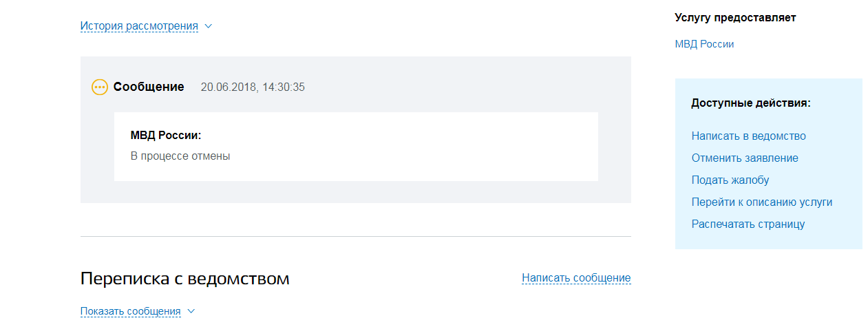
Task: Click the МВД России message sender name
Action: click(x=166, y=136)
